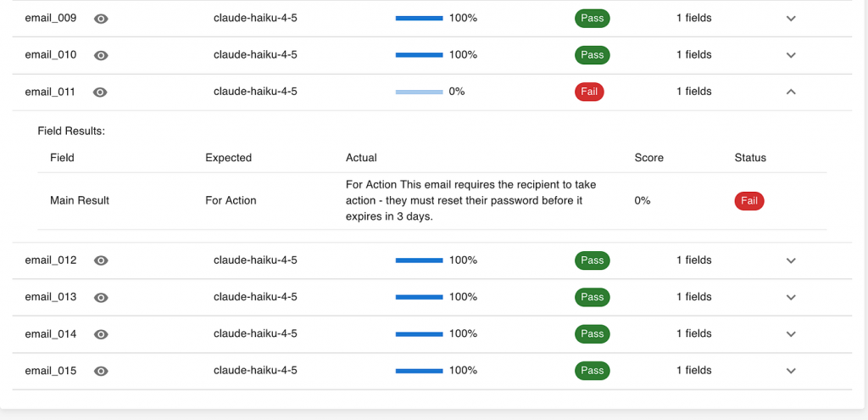Viewport: 868px width, 420px height.
Task: Preview email_014 using its eye icon
Action: click(101, 334)
